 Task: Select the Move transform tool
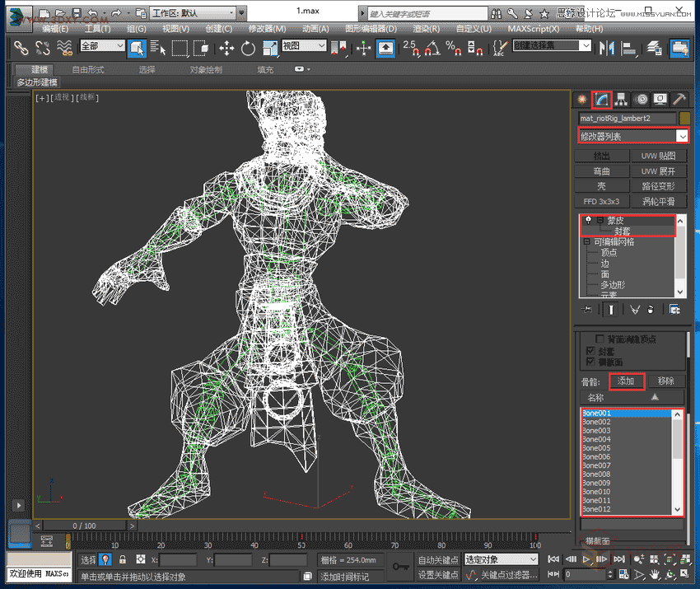(x=226, y=48)
